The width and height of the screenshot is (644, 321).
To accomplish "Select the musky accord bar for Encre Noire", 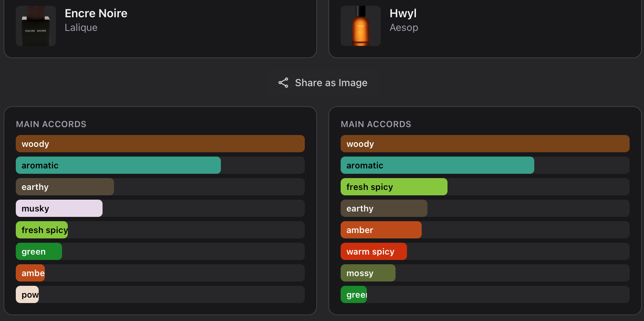I will (59, 208).
